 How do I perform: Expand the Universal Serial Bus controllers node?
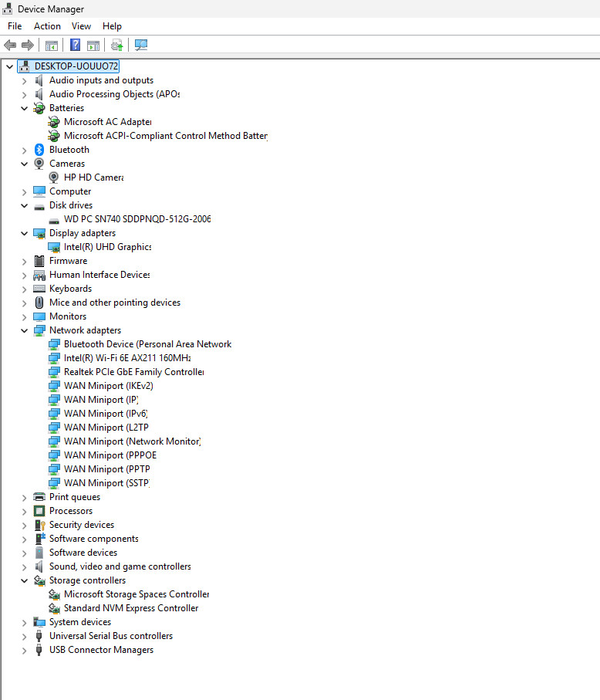tap(25, 637)
